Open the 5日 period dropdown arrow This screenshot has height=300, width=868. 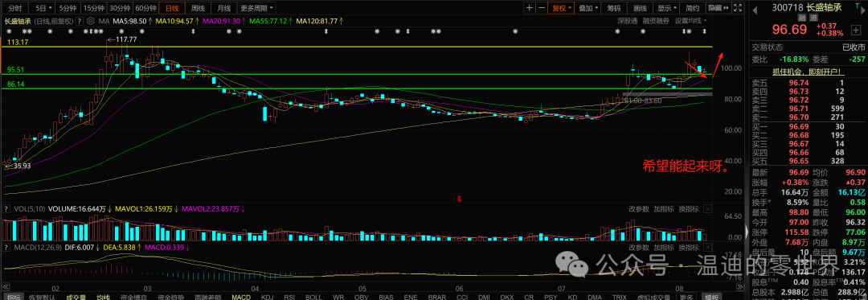point(51,8)
